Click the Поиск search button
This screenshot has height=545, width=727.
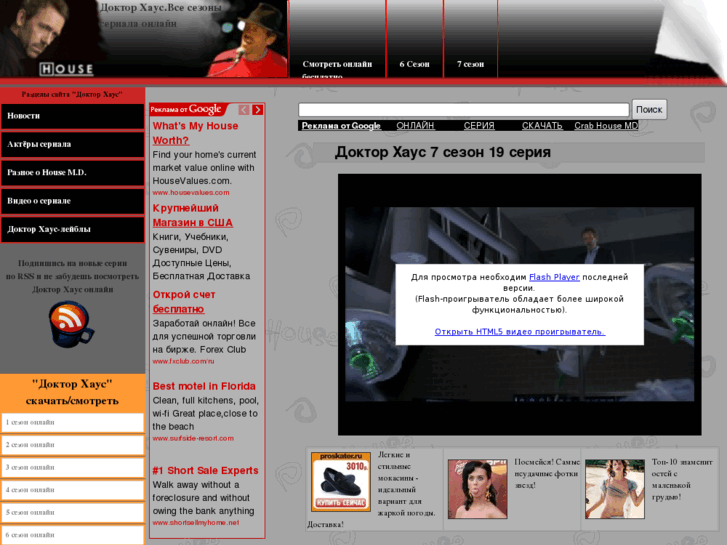pyautogui.click(x=649, y=109)
